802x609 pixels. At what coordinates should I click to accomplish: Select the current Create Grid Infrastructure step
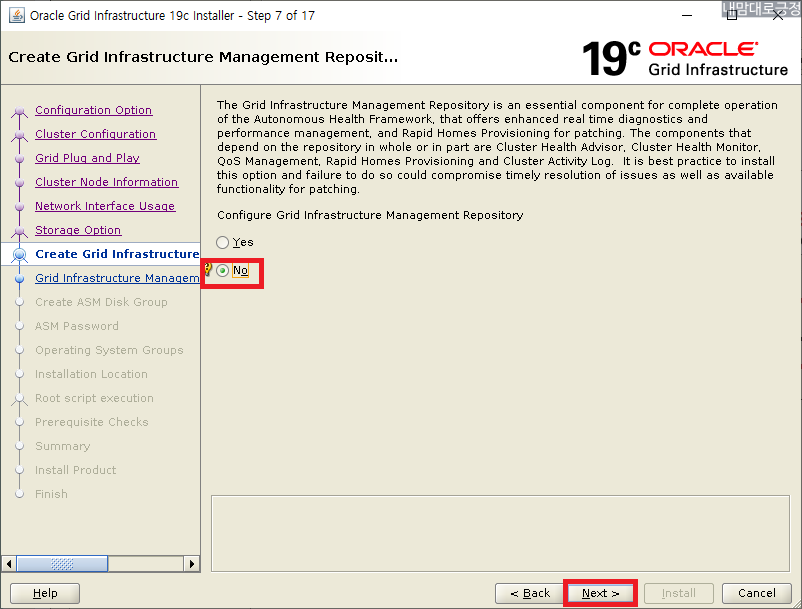(117, 254)
